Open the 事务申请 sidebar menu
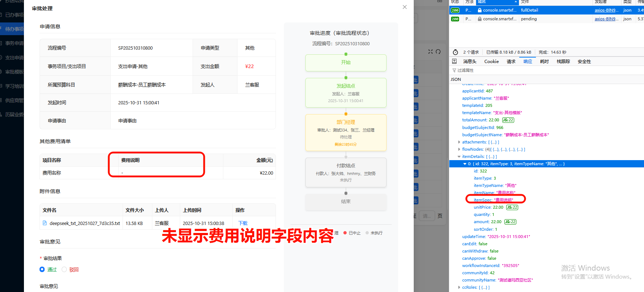Image resolution: width=644 pixels, height=292 pixels. click(x=12, y=43)
